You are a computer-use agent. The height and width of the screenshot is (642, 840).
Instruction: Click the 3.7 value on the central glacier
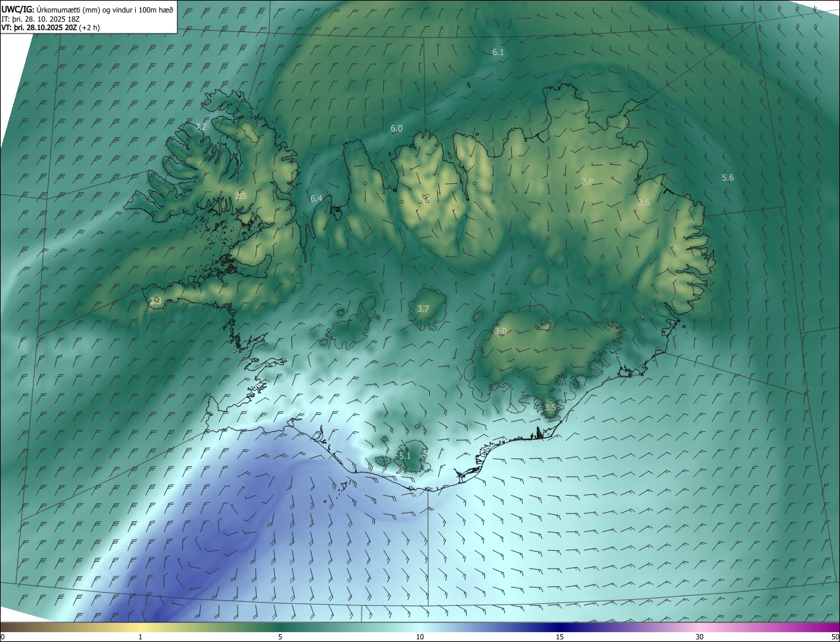click(x=423, y=309)
